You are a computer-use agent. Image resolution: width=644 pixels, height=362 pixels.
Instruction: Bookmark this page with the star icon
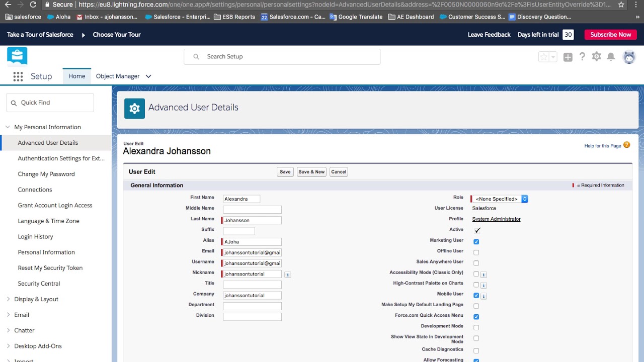point(621,5)
